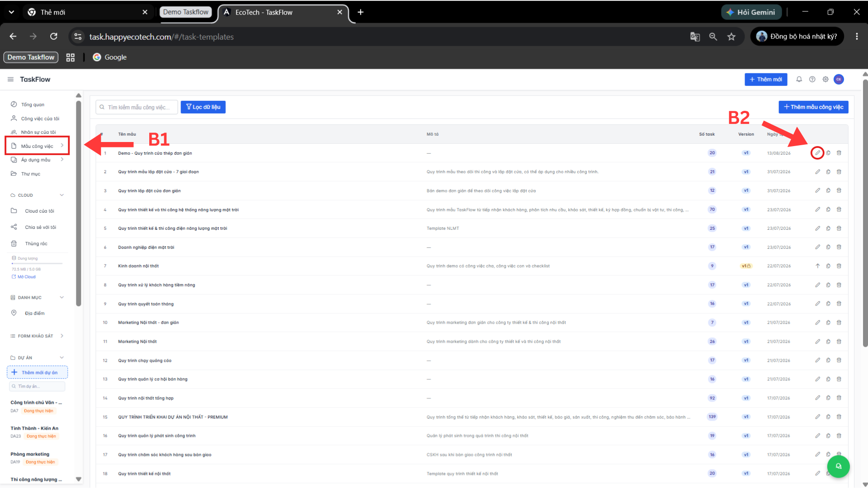Click Google Translate icon in address bar
The image size is (868, 488).
[x=695, y=37]
